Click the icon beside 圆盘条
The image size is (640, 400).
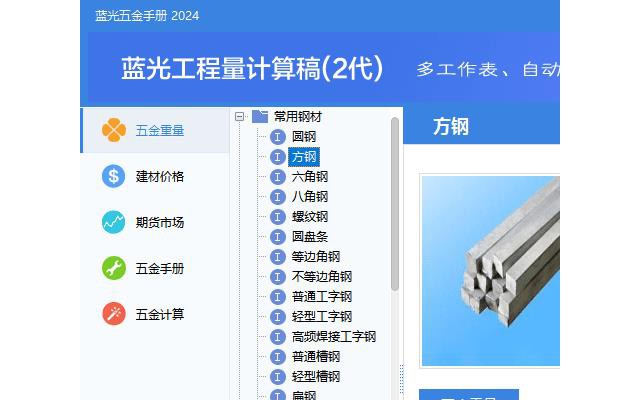(x=278, y=237)
